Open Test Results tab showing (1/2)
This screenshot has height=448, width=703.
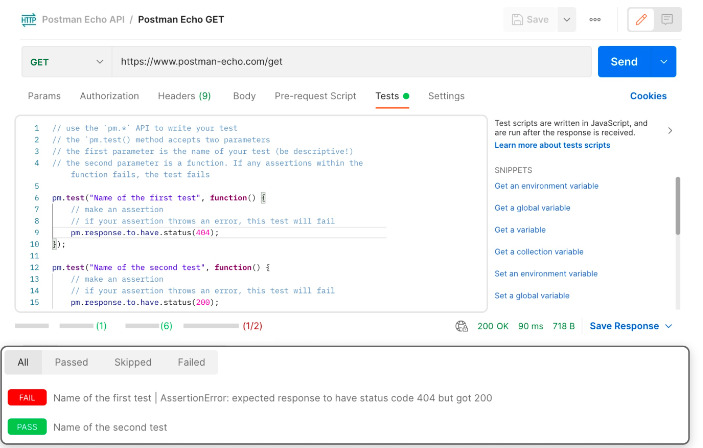(x=223, y=326)
